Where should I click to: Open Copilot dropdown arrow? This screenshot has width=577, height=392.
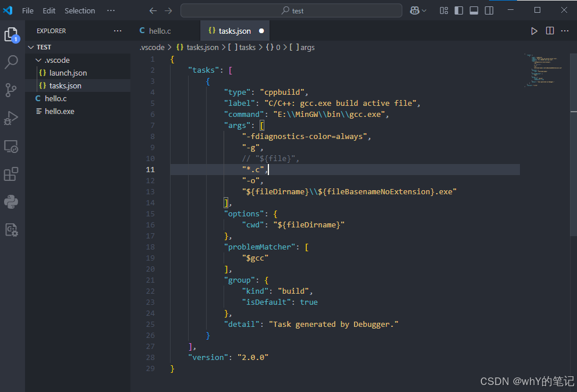point(424,10)
